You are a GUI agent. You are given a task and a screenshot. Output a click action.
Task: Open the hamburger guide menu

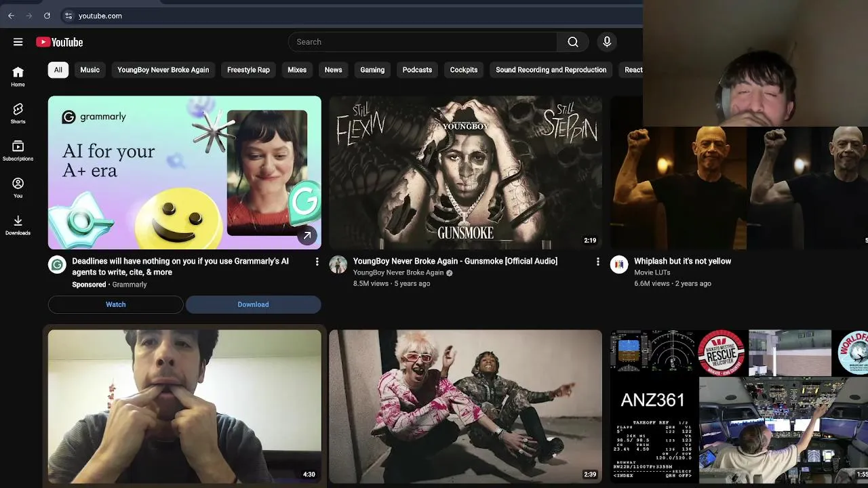coord(18,42)
